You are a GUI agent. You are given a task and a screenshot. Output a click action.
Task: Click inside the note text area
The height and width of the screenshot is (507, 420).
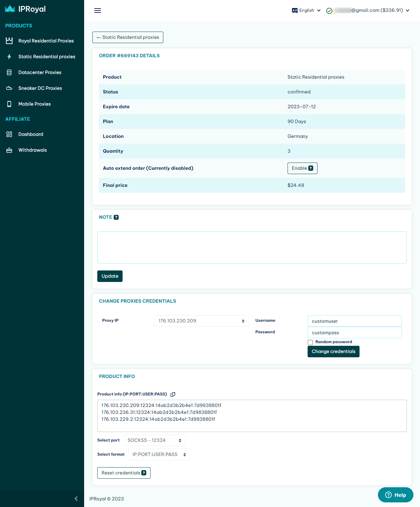(252, 247)
